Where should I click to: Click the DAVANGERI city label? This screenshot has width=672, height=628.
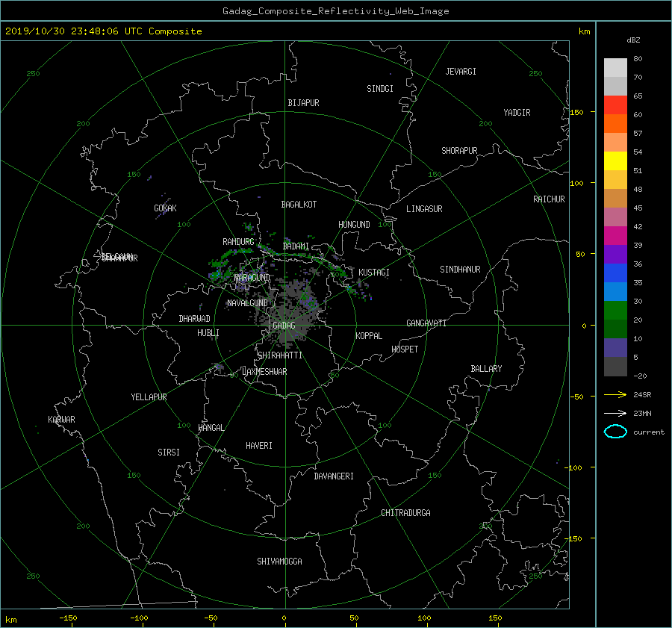(334, 476)
